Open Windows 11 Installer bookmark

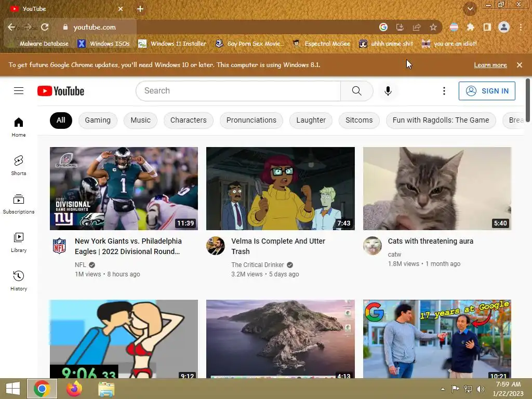click(x=172, y=44)
